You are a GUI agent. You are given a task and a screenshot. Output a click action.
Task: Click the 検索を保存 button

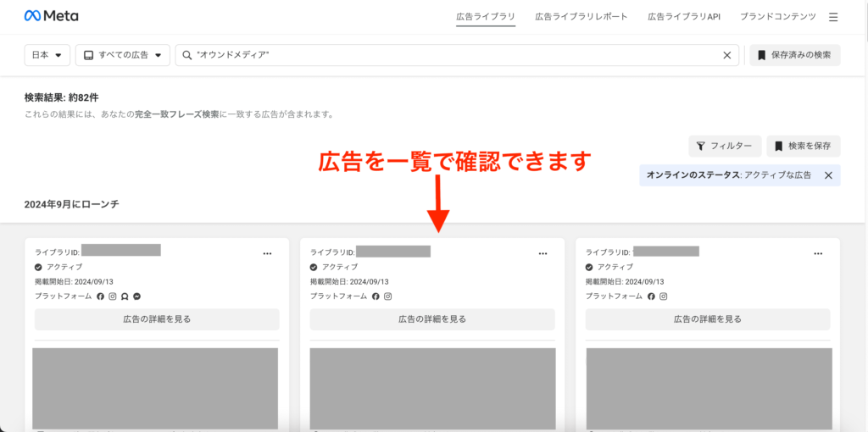point(804,146)
